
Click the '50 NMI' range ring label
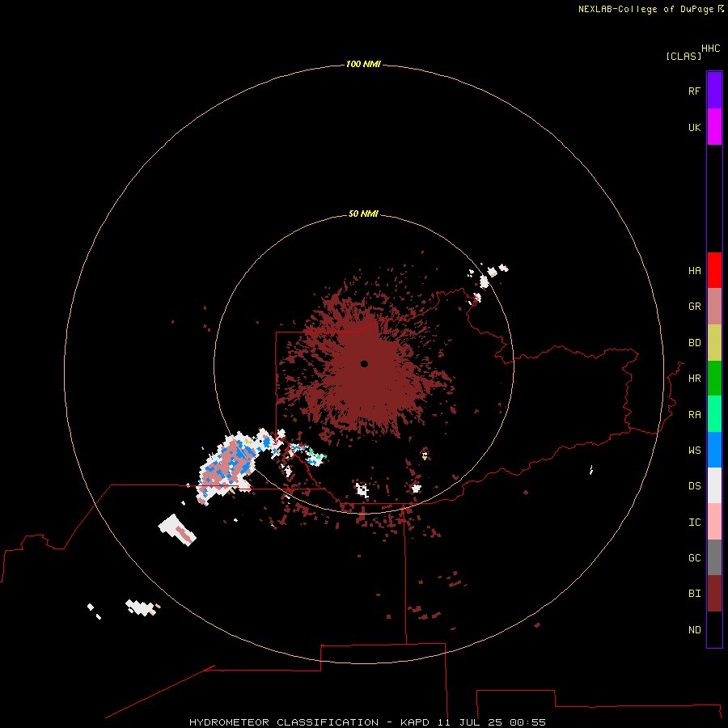(x=363, y=214)
